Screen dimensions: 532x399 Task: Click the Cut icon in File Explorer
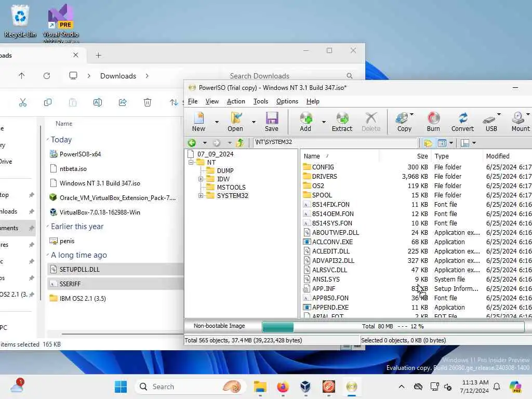coord(23,102)
